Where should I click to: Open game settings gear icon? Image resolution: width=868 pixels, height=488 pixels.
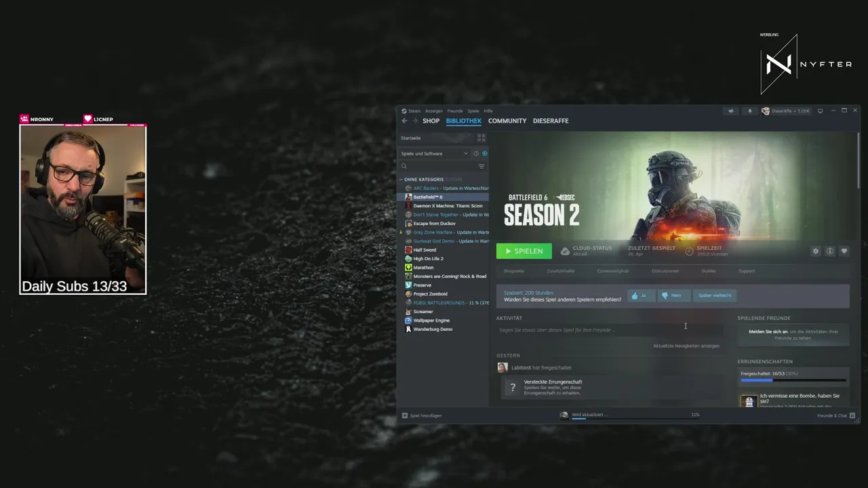(x=815, y=251)
